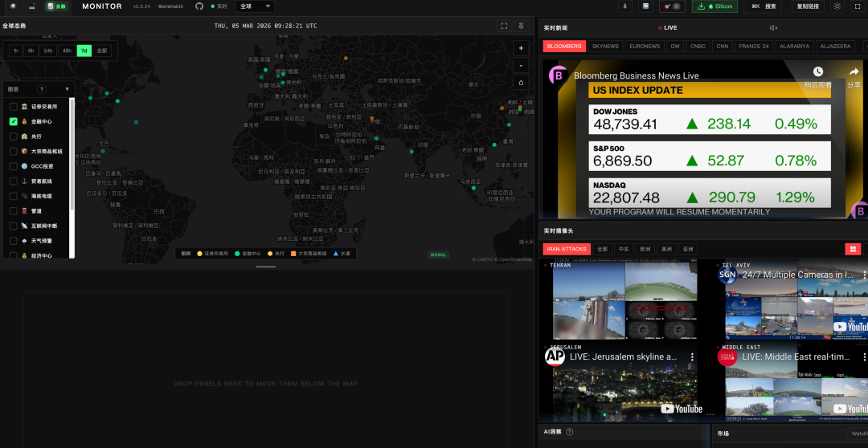Switch webcams to red grid view

pos(853,249)
